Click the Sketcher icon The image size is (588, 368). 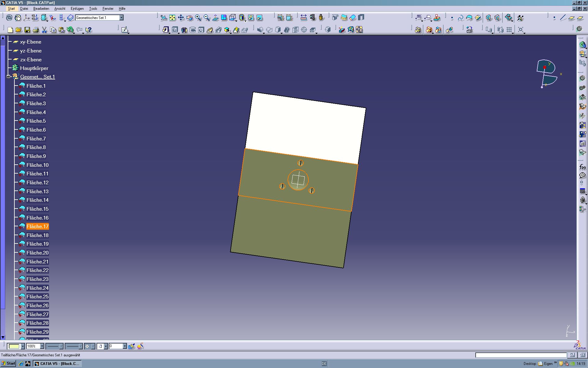coord(125,30)
